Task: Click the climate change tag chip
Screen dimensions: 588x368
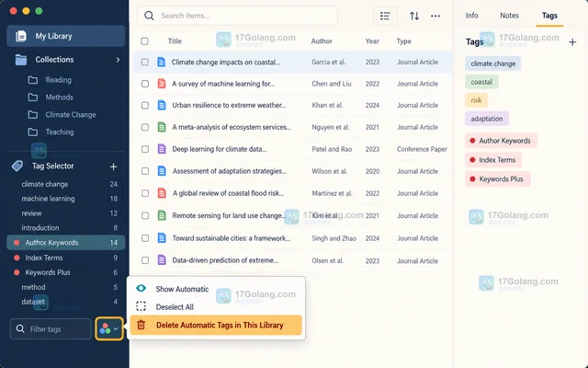Action: 492,63
